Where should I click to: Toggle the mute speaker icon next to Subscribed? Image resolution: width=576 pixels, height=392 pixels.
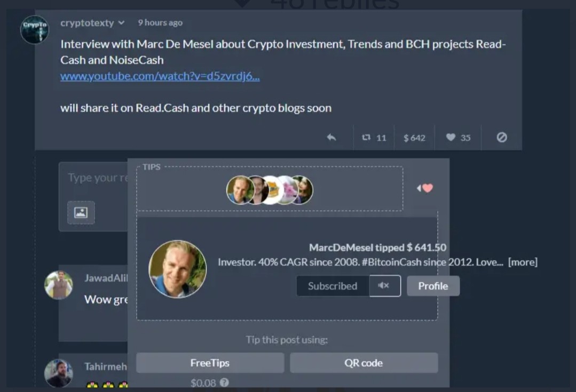coord(384,285)
